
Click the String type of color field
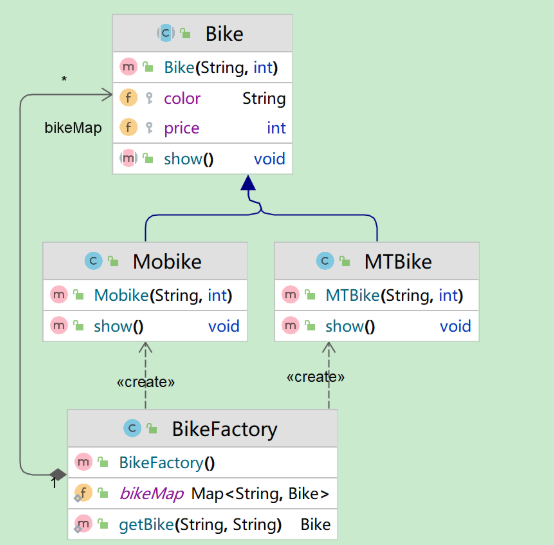264,99
